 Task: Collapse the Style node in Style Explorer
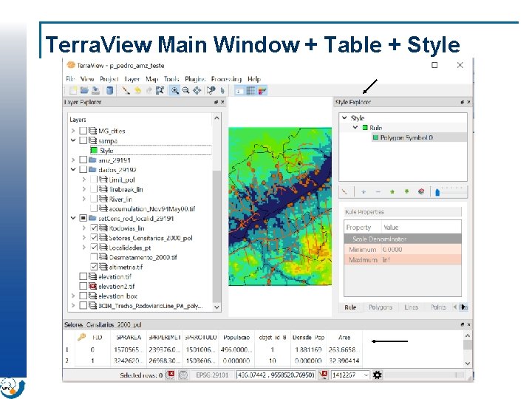tap(345, 117)
